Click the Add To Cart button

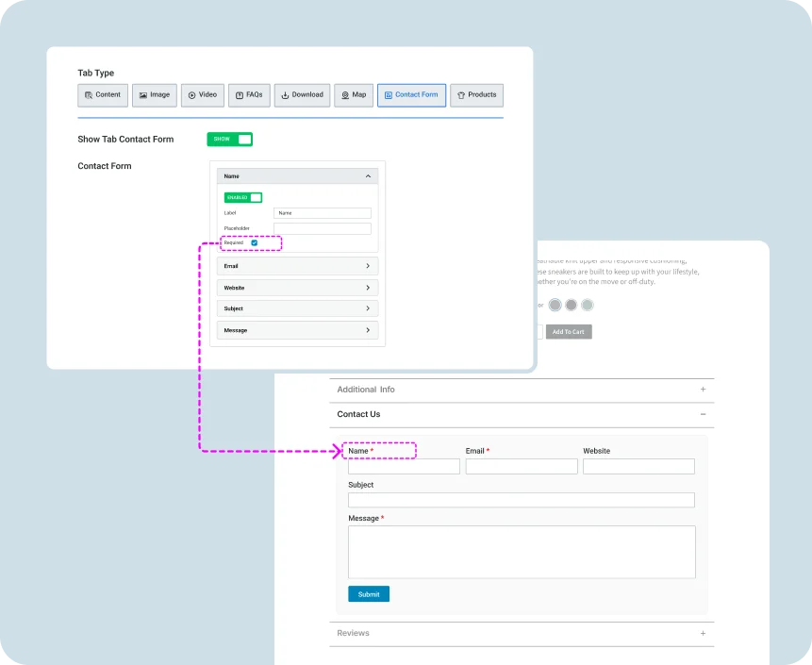(x=568, y=331)
